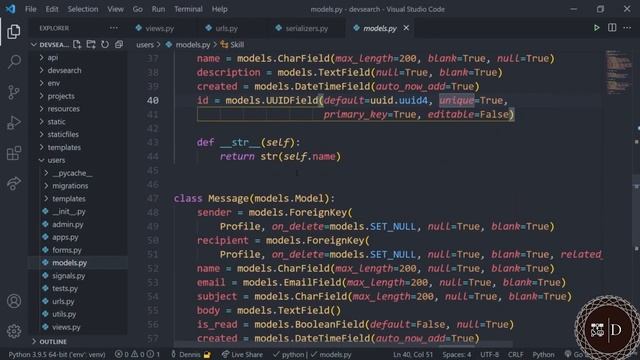Click the users breadcrumb segment
640x360 pixels.
pos(145,44)
